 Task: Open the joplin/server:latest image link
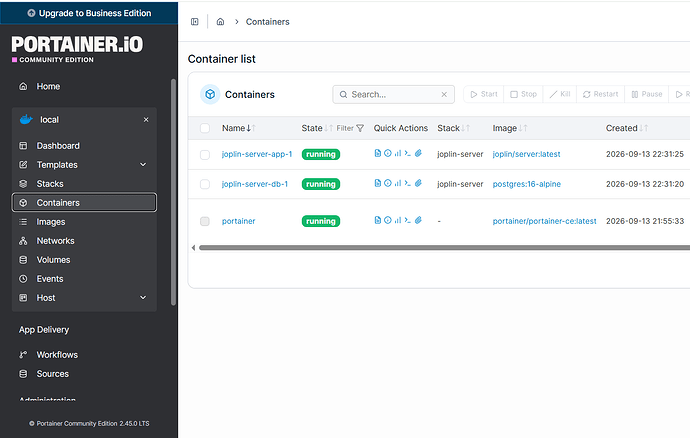pos(526,154)
